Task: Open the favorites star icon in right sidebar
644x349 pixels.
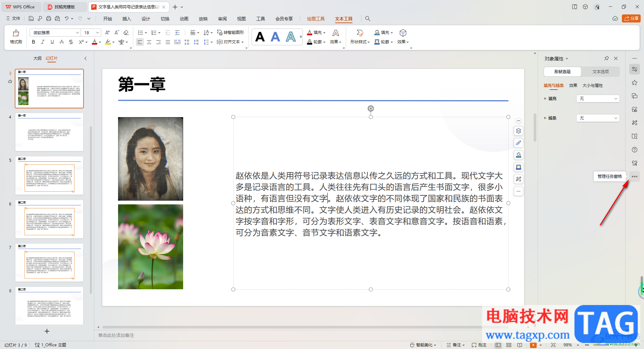Action: 635,83
